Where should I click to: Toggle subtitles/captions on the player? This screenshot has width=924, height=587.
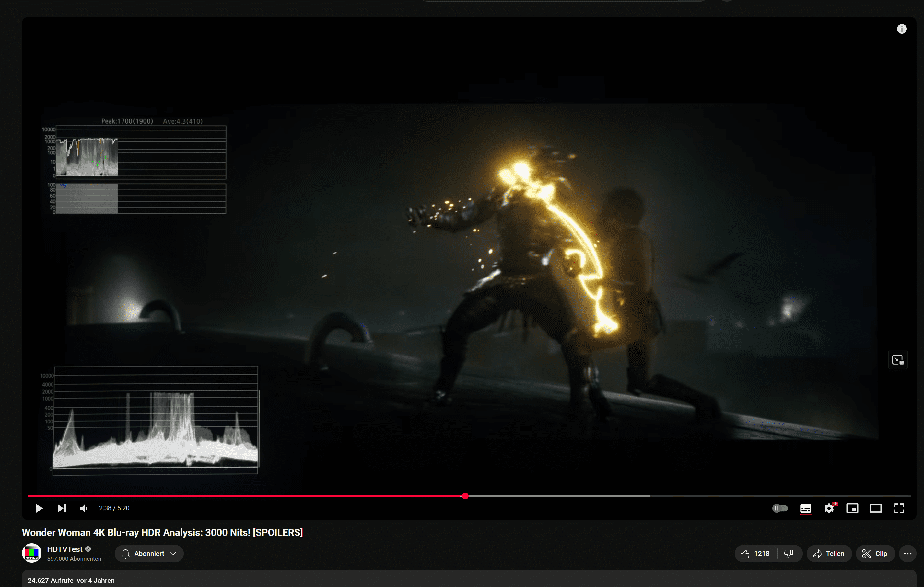tap(805, 508)
